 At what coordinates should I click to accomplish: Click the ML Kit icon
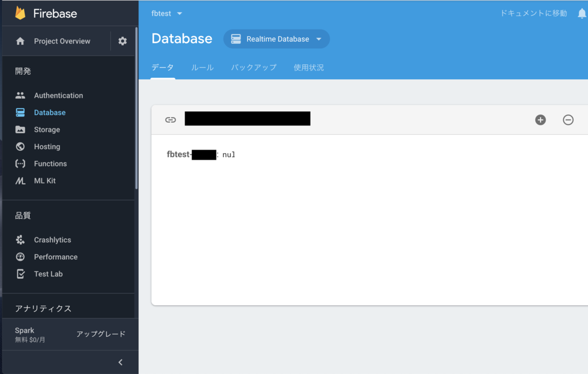pos(20,181)
